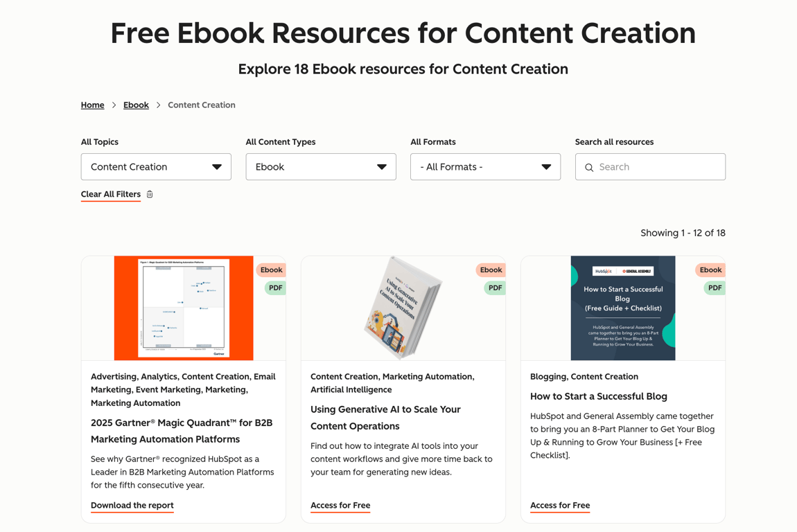
Task: Select Ebook in the breadcrumb trail
Action: (136, 105)
